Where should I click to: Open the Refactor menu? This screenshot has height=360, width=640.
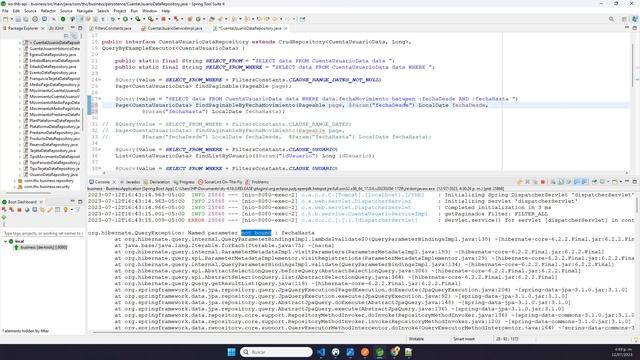[48, 11]
